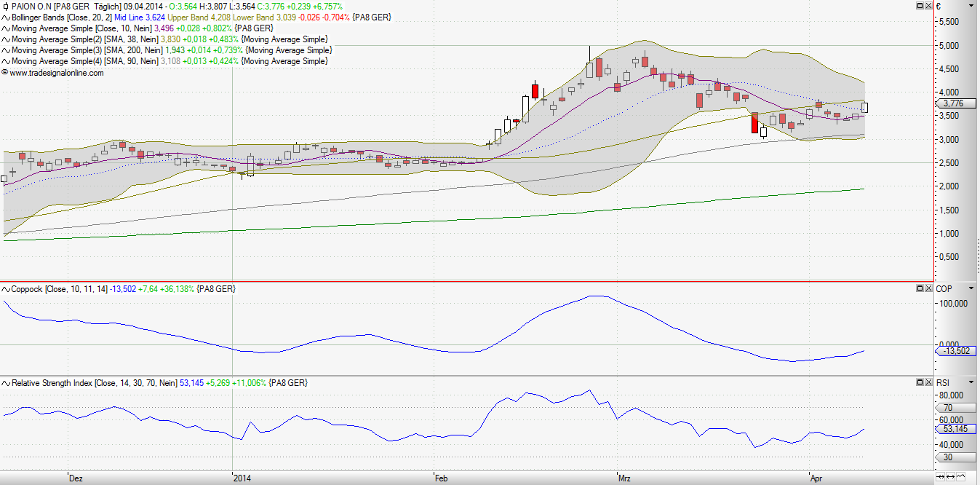Click the 80,000 label on the RSI scale
Screen dimensions: 980x485
point(951,395)
